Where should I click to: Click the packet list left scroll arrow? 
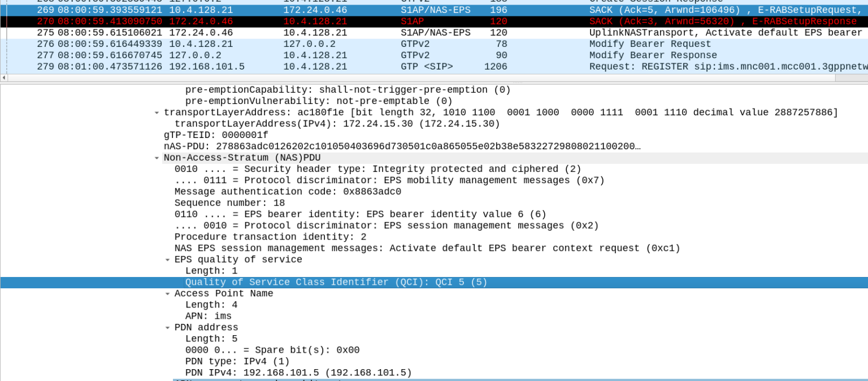(x=3, y=77)
